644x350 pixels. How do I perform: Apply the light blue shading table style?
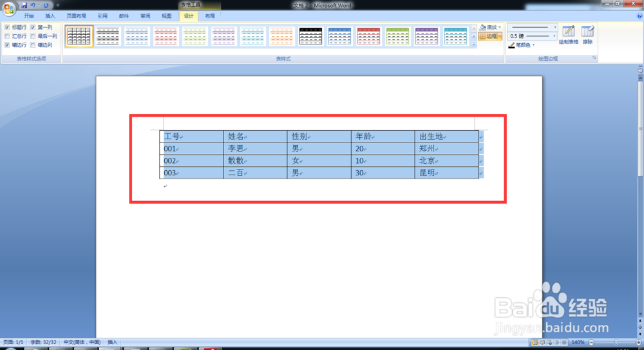(x=137, y=36)
